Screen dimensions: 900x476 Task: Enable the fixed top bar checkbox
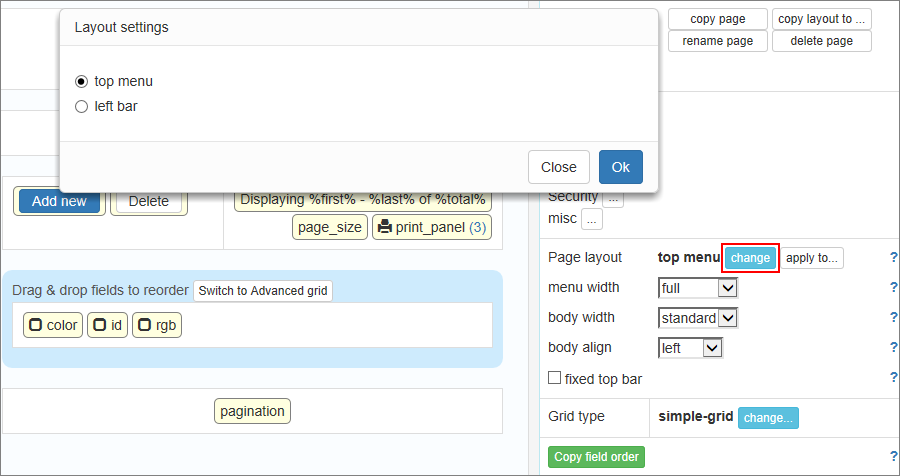tap(555, 379)
